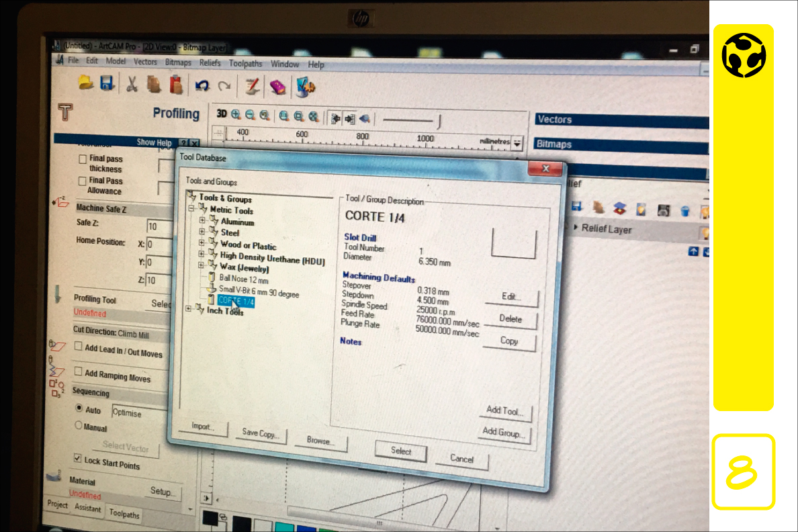Click the Copy icon beside the scissors
The width and height of the screenshot is (798, 532).
[154, 85]
